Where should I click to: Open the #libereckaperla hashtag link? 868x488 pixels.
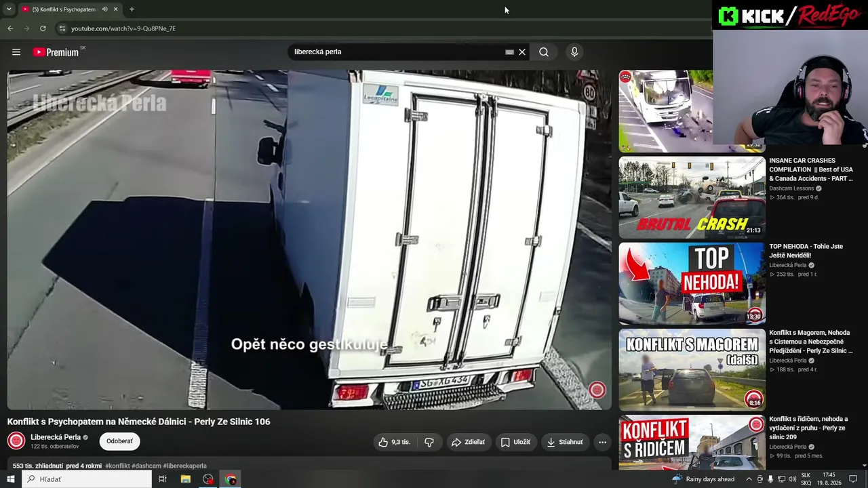point(185,466)
